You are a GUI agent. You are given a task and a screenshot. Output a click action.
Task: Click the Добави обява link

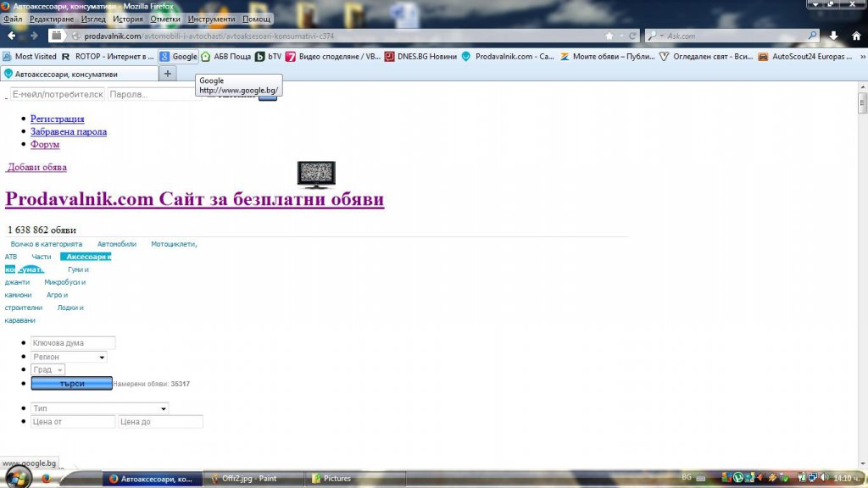(36, 167)
